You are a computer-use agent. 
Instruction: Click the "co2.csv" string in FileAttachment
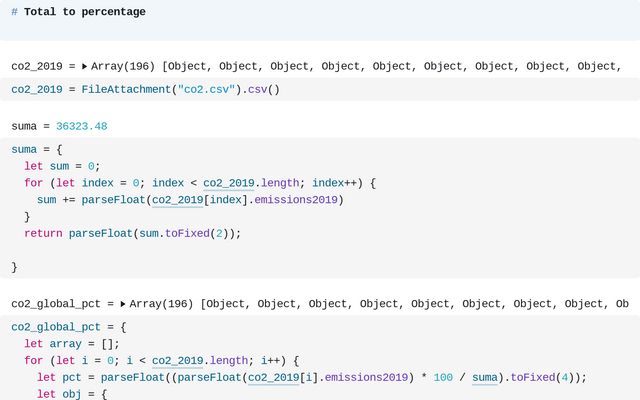207,89
